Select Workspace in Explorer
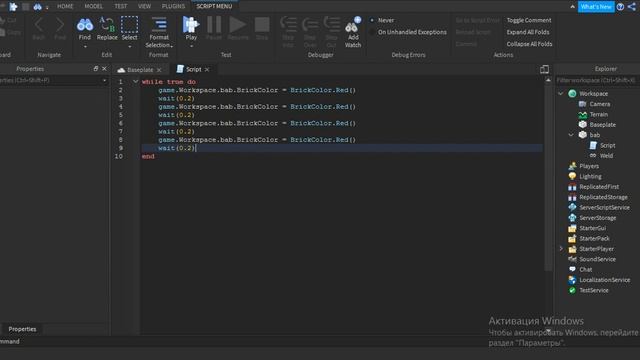This screenshot has height=360, width=640. coord(593,93)
